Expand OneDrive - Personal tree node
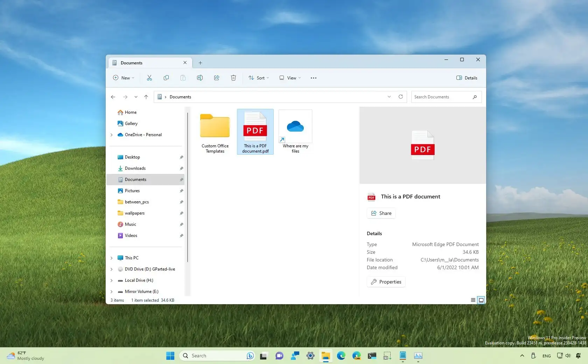The height and width of the screenshot is (364, 588). [112, 135]
